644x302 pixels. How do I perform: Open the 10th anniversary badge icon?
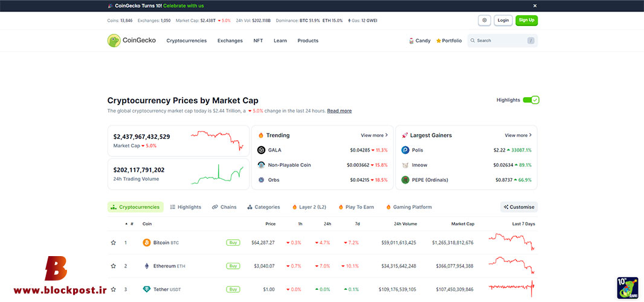point(627,288)
